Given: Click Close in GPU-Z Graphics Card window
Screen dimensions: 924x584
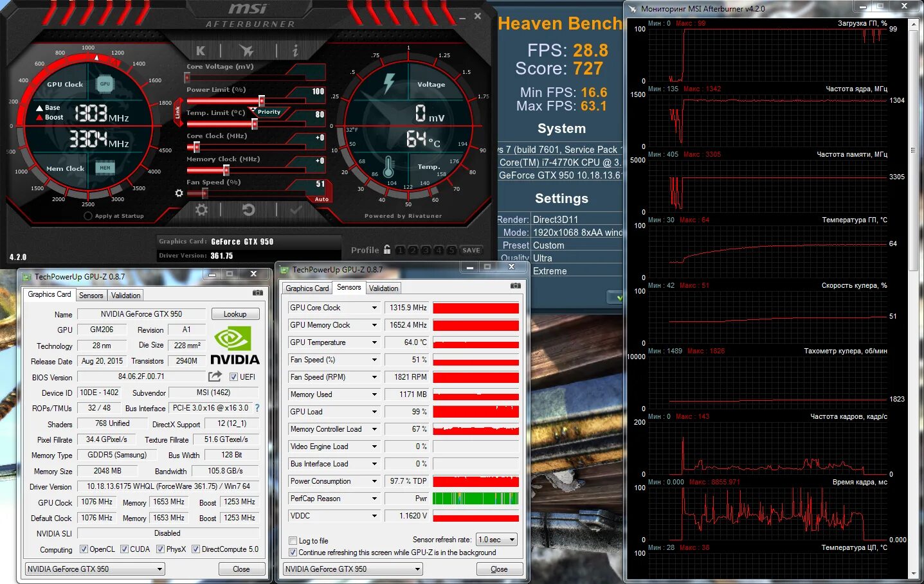Looking at the screenshot, I should click(241, 569).
